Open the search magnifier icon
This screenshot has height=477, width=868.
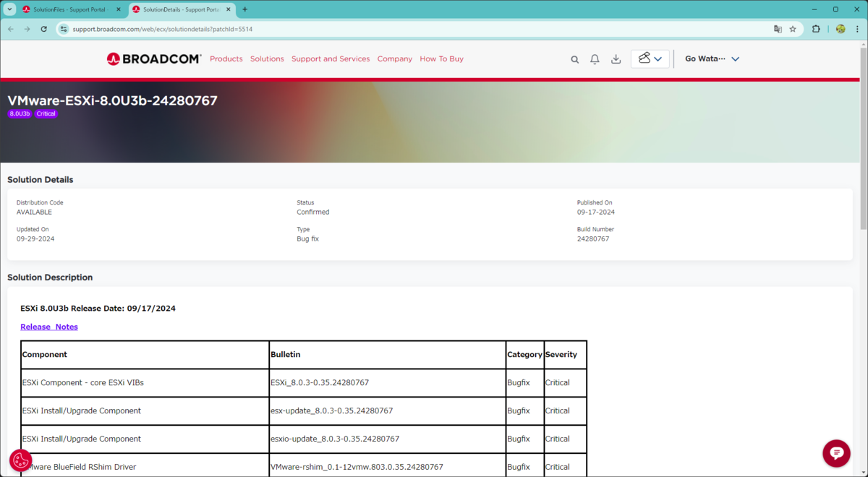coord(575,59)
